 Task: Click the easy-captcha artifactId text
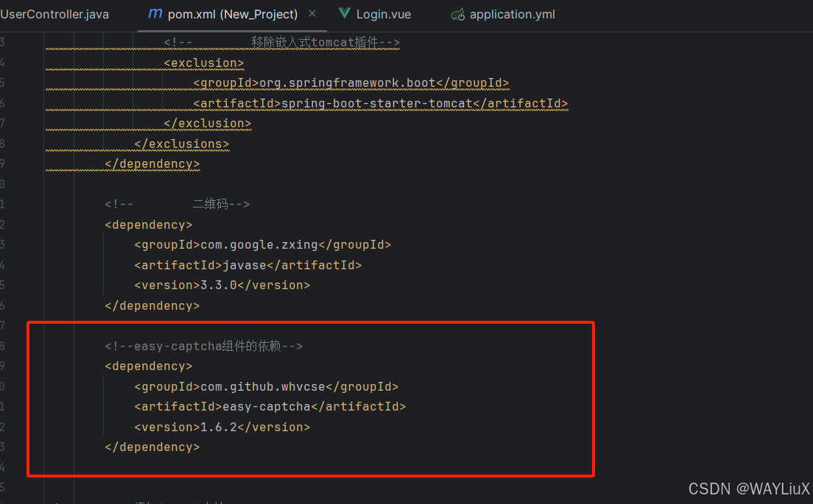265,406
